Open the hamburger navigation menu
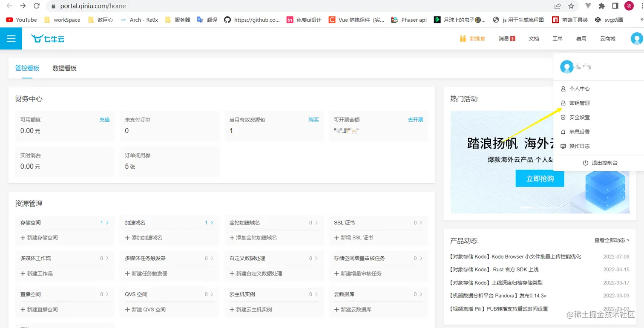Viewport: 644px width, 328px height. 11,39
